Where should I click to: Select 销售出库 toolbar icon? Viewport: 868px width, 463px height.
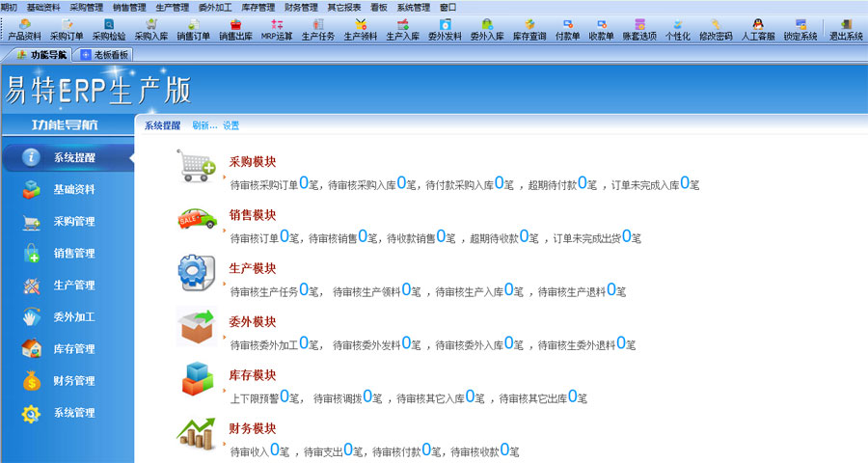click(234, 30)
